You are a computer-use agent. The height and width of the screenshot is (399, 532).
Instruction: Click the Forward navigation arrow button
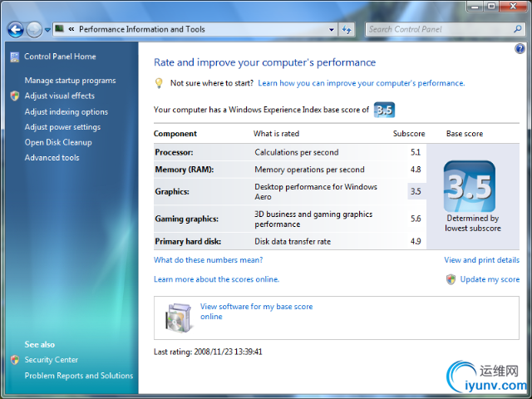tap(34, 30)
